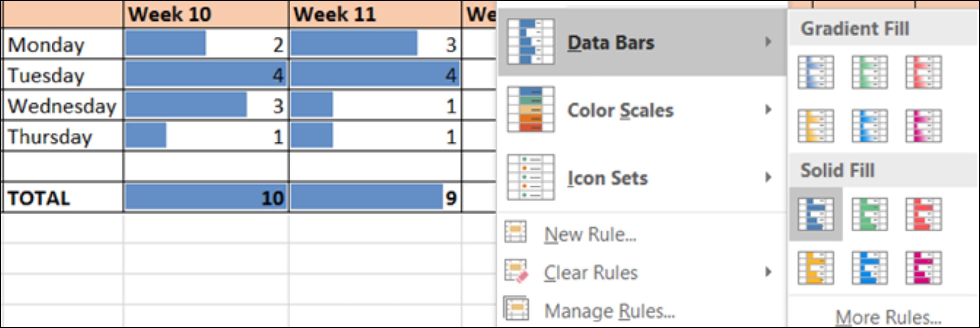
Task: Open Manage Rules... dialog
Action: click(x=609, y=311)
